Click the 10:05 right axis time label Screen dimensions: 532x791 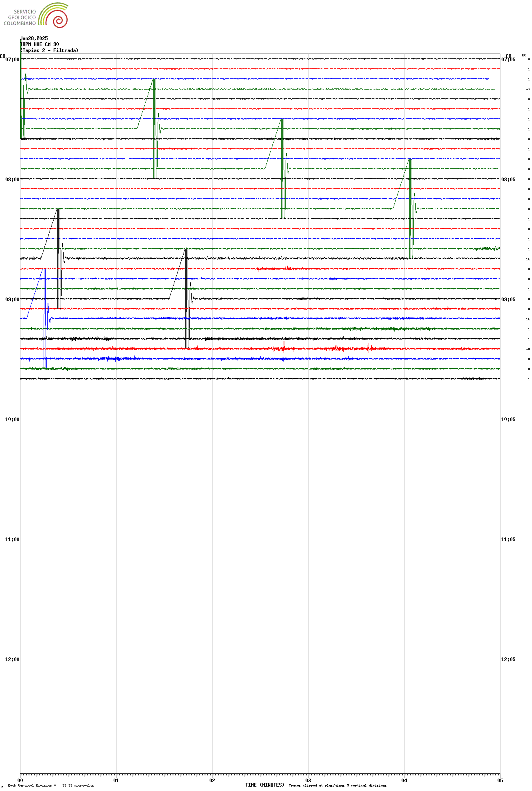508,419
